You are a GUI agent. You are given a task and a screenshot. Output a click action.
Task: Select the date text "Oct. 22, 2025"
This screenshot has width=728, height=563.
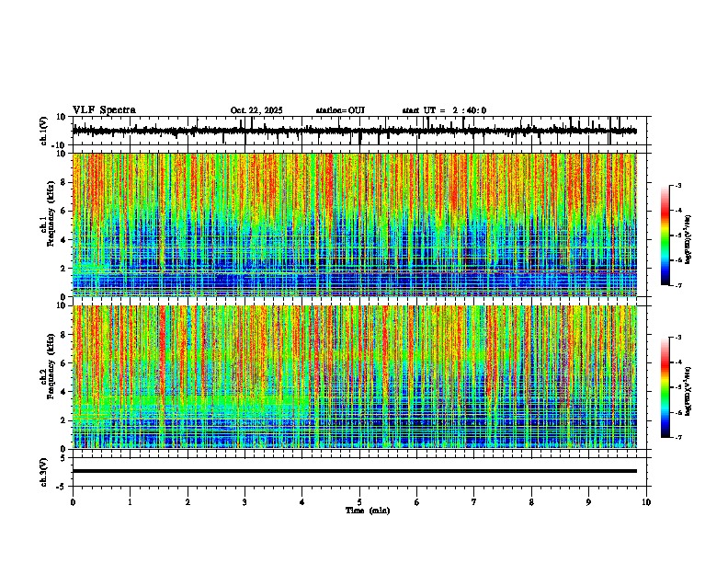point(256,110)
